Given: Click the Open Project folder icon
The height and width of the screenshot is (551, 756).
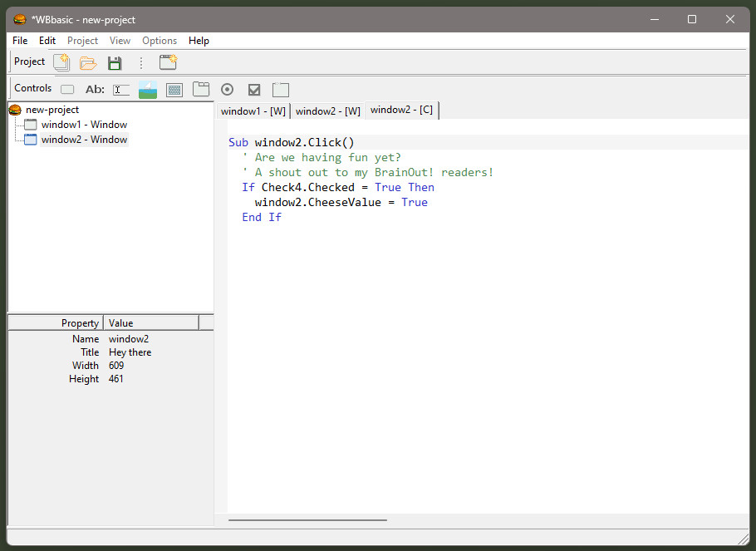Looking at the screenshot, I should (88, 62).
